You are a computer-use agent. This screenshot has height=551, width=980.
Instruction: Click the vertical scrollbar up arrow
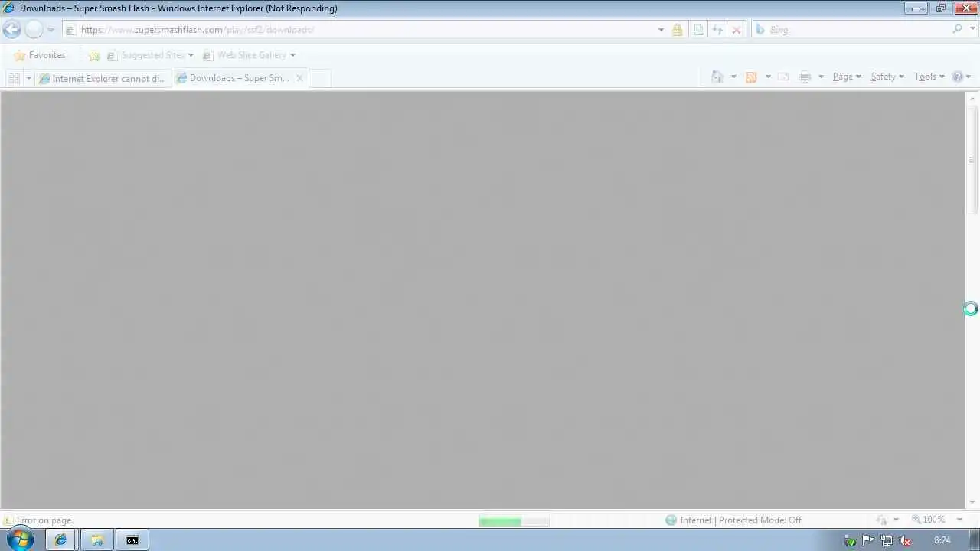click(x=972, y=97)
